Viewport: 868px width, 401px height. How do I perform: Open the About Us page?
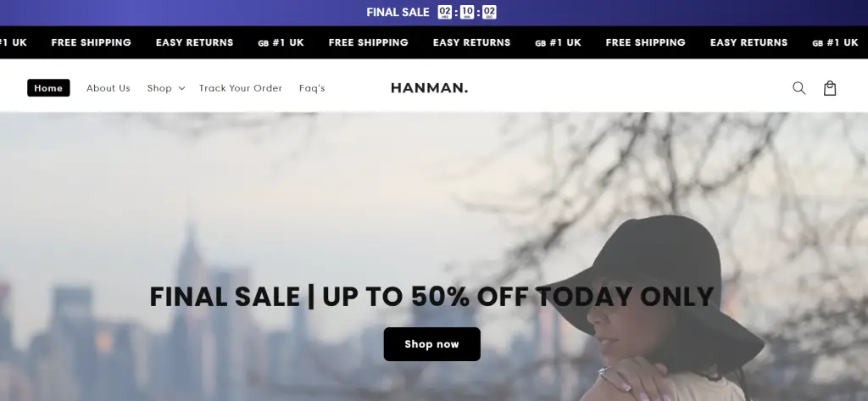pos(108,88)
